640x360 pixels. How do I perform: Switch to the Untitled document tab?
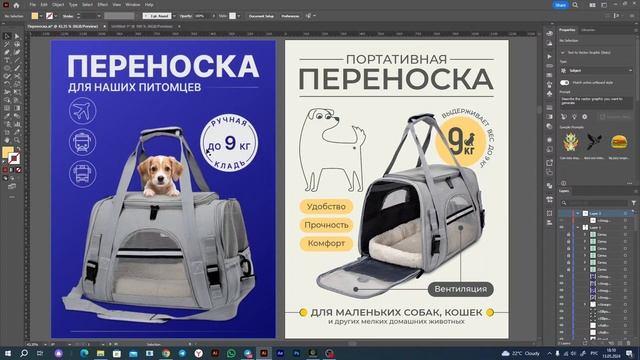pos(142,27)
